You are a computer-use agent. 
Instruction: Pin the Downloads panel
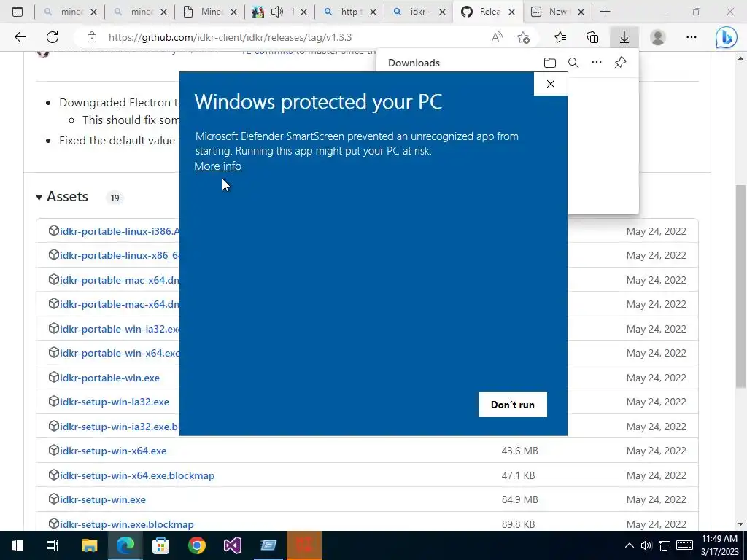click(620, 63)
